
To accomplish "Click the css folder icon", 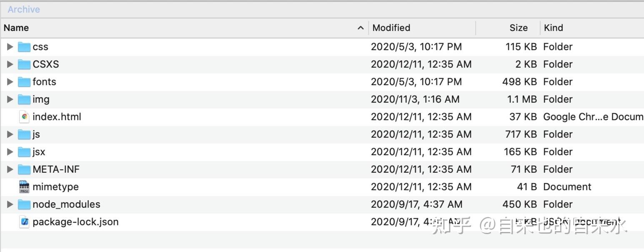I will click(x=24, y=47).
